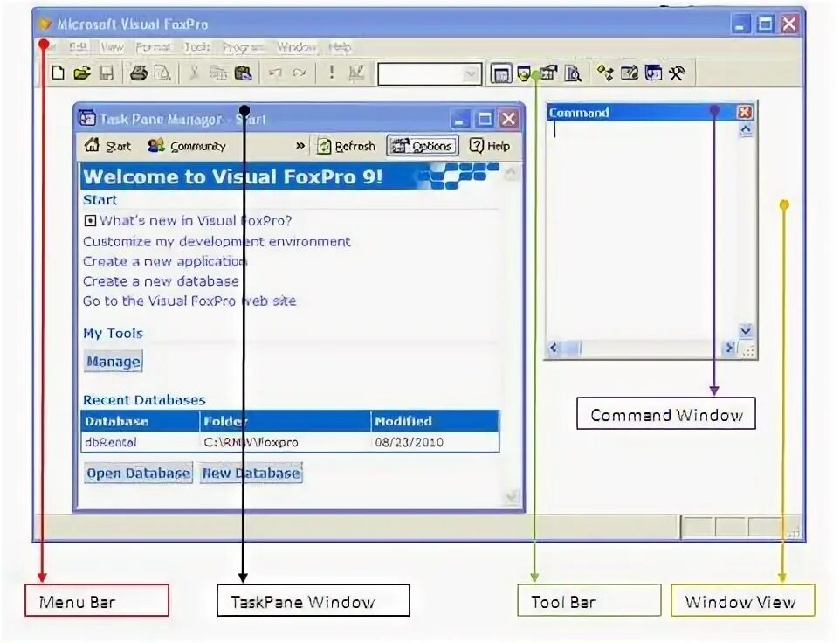The image size is (840, 643).
Task: Click the New file toolbar icon
Action: tap(58, 73)
